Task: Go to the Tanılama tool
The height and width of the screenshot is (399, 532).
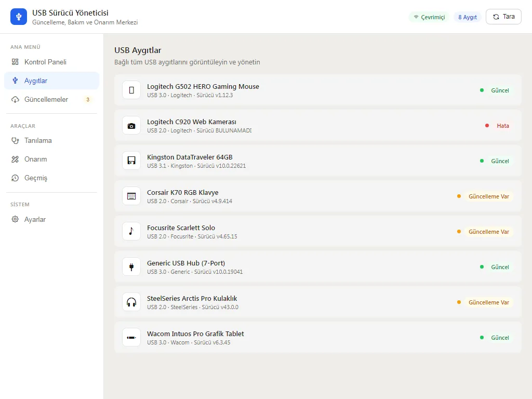Action: (x=51, y=140)
